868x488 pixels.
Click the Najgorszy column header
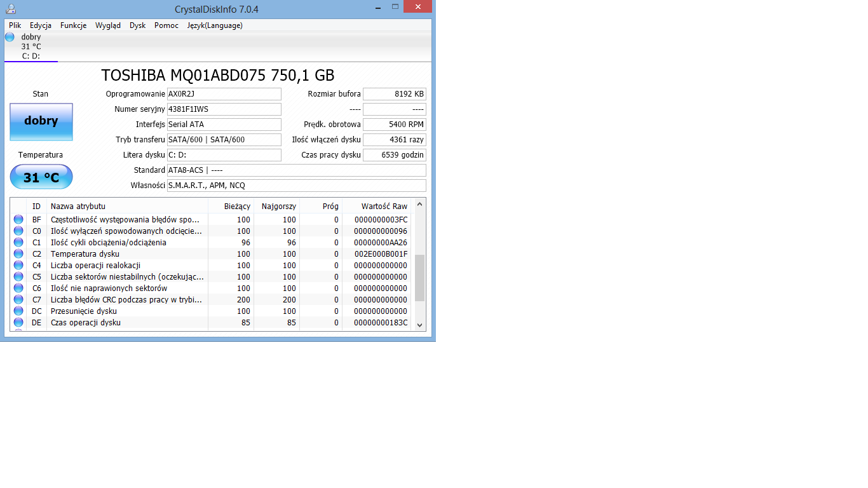[x=276, y=206]
